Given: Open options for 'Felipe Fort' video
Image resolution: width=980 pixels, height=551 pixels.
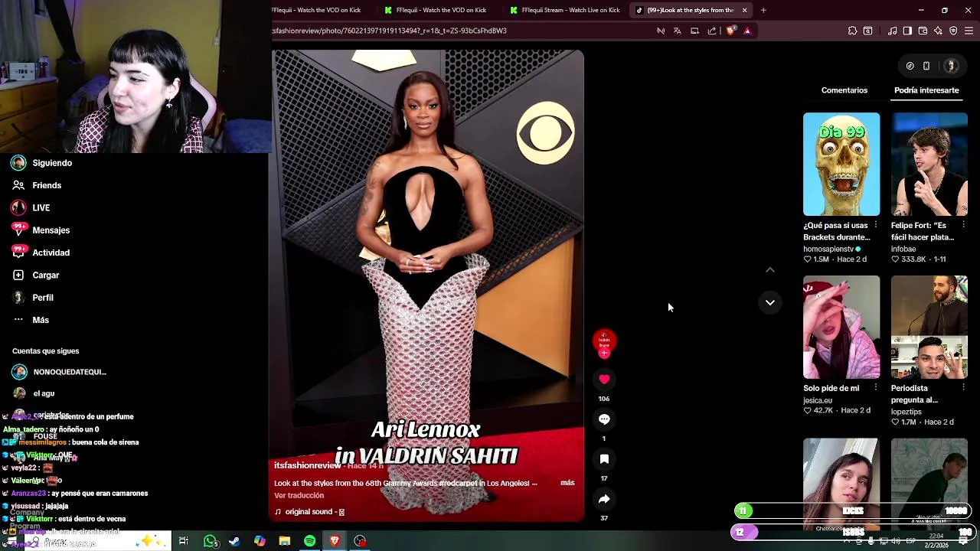Looking at the screenshot, I should click(963, 225).
